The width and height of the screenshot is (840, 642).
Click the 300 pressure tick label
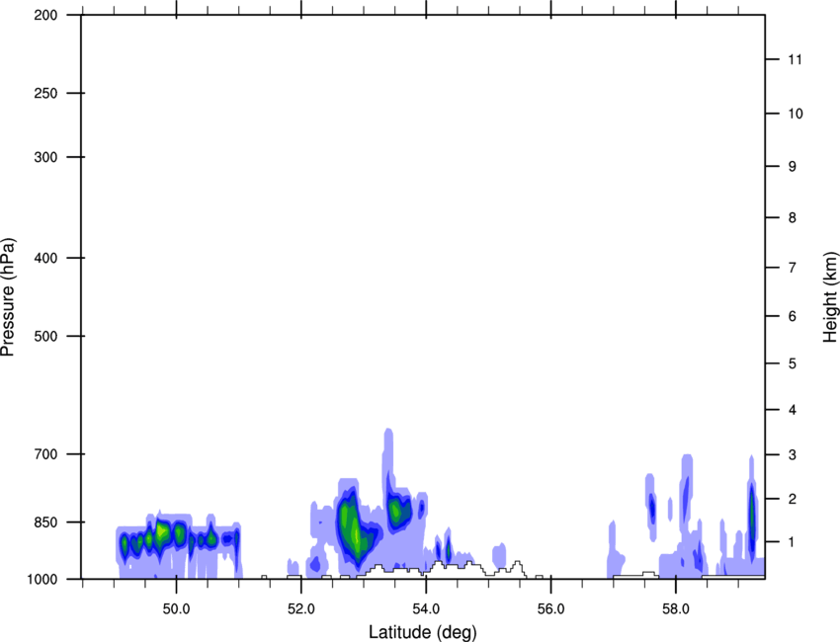coord(45,157)
